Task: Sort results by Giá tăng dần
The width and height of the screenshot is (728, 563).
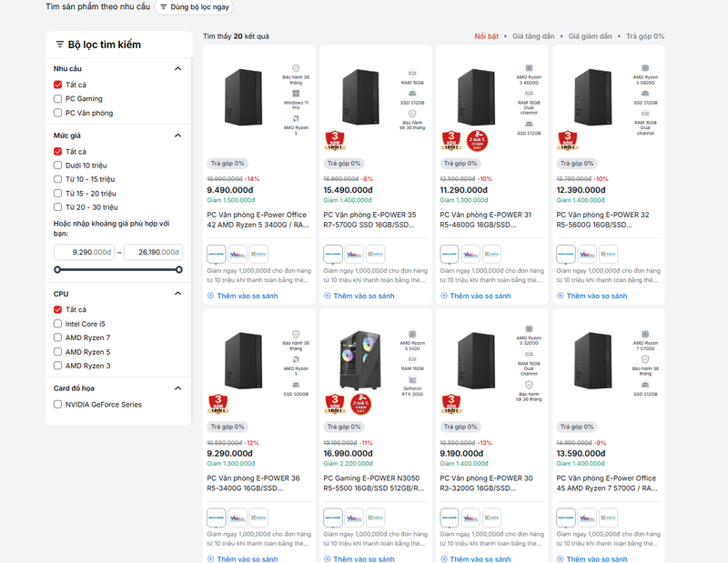Action: pyautogui.click(x=533, y=36)
